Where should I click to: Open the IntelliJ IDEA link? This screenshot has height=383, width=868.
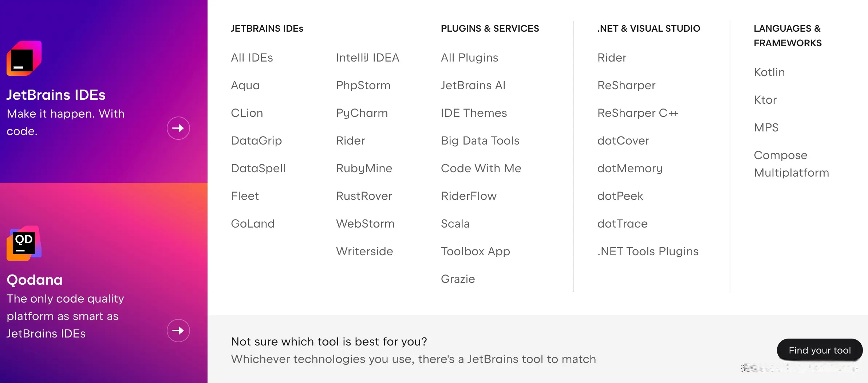367,58
